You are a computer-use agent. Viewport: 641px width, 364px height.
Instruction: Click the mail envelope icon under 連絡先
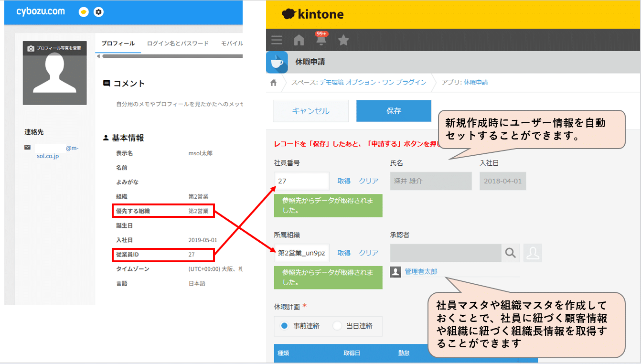[28, 148]
